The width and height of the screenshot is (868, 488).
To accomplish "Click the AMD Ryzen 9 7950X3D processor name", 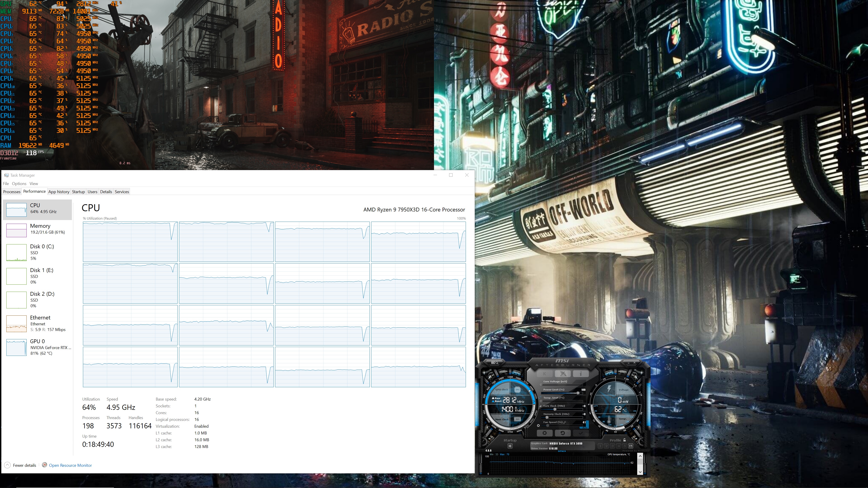I will pyautogui.click(x=414, y=209).
